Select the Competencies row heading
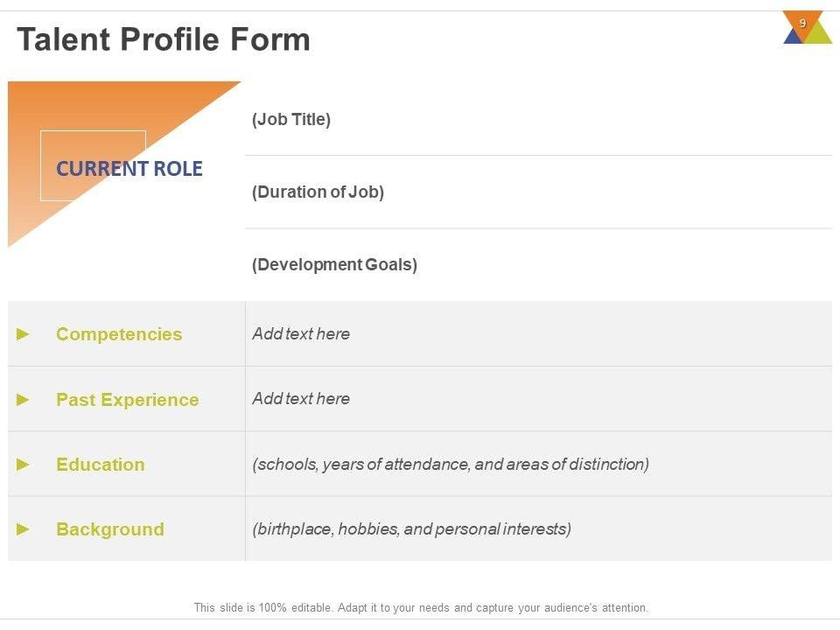This screenshot has width=840, height=630. 119,334
